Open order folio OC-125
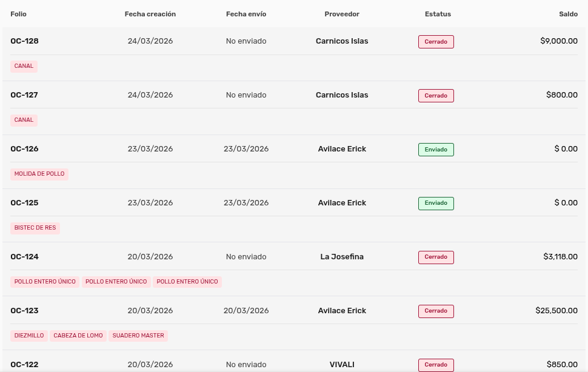Screen dimensions: 588x372 click(x=24, y=203)
